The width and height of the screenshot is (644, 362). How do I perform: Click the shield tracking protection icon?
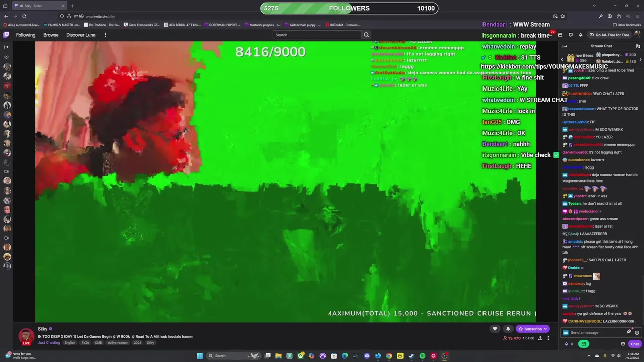tap(62, 16)
